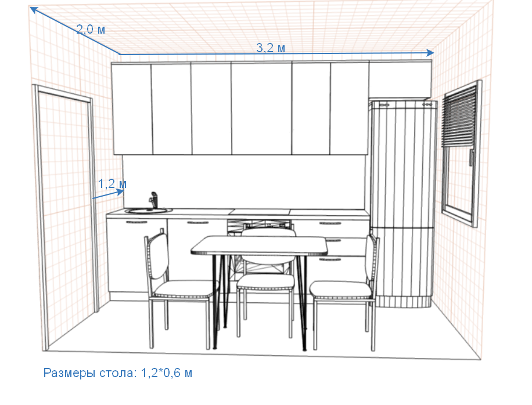Select the cabinet above the refrigerator
Screen dimensions: 532x405
click(x=400, y=79)
